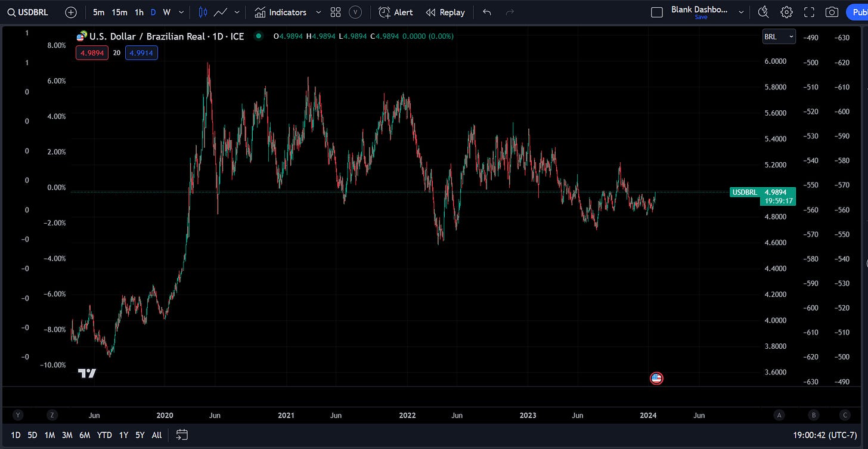Undo the last chart action
The width and height of the screenshot is (868, 449).
(487, 12)
